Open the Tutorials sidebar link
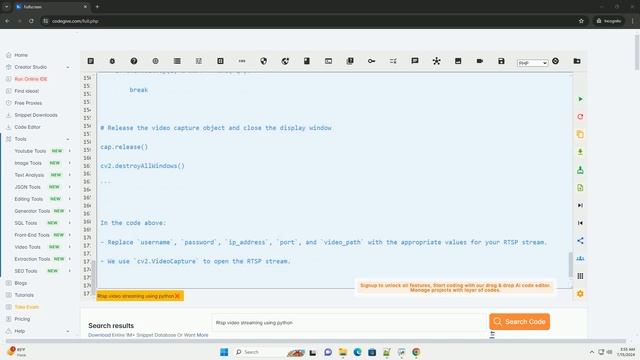The image size is (640, 360). coord(24,295)
